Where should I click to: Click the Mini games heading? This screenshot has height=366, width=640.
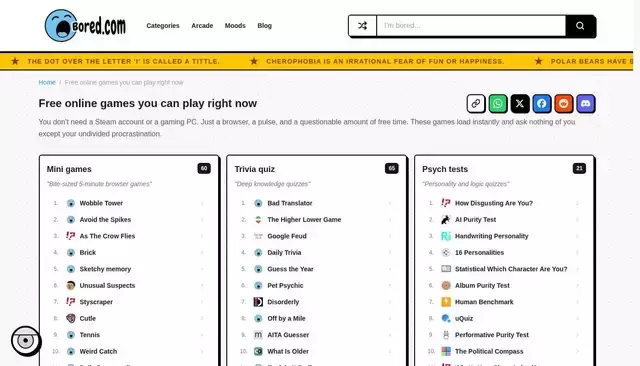[x=69, y=169]
